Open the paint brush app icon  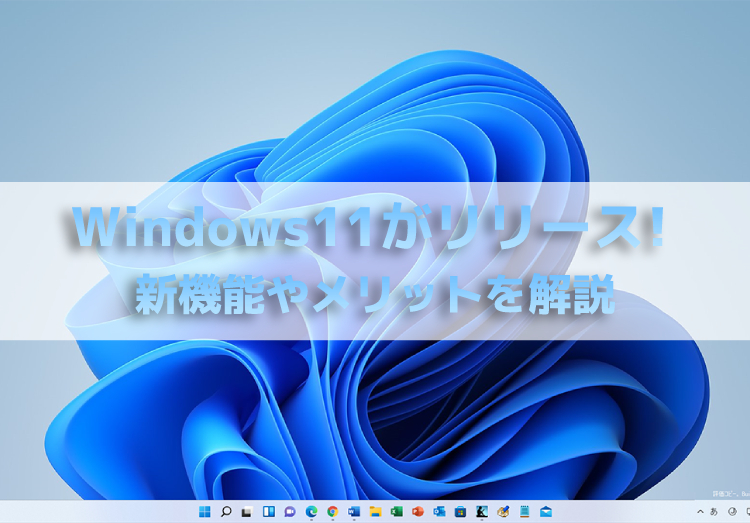tap(503, 512)
